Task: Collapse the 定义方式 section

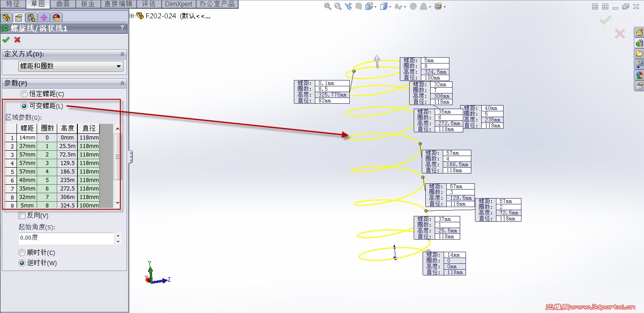Action: pyautogui.click(x=122, y=54)
